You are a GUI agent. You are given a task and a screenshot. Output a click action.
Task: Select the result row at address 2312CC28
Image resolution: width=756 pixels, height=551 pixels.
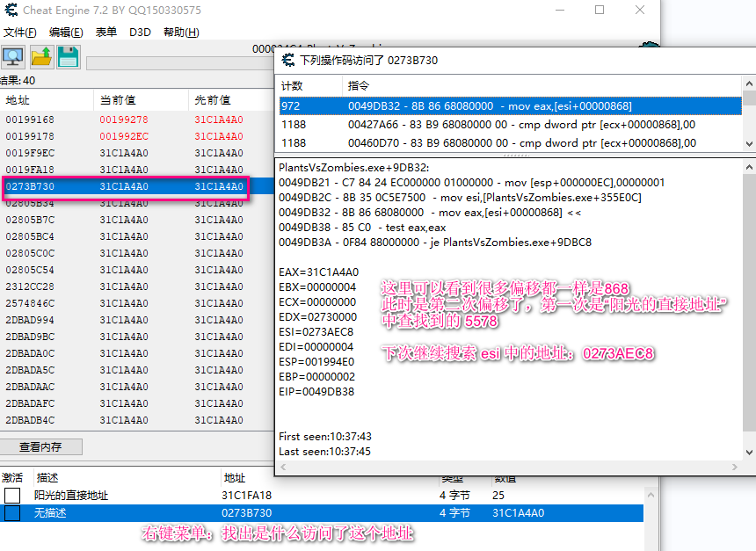tap(137, 286)
